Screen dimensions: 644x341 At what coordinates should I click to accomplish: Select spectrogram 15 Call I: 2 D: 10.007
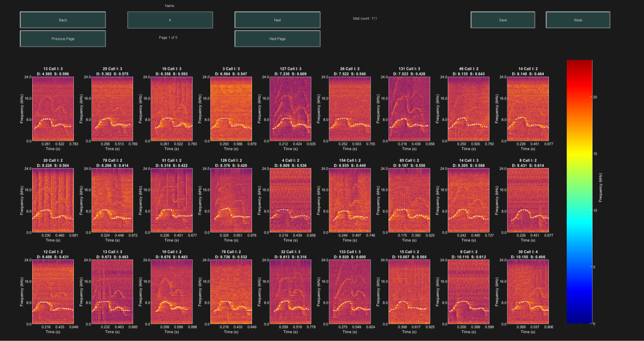pyautogui.click(x=409, y=292)
